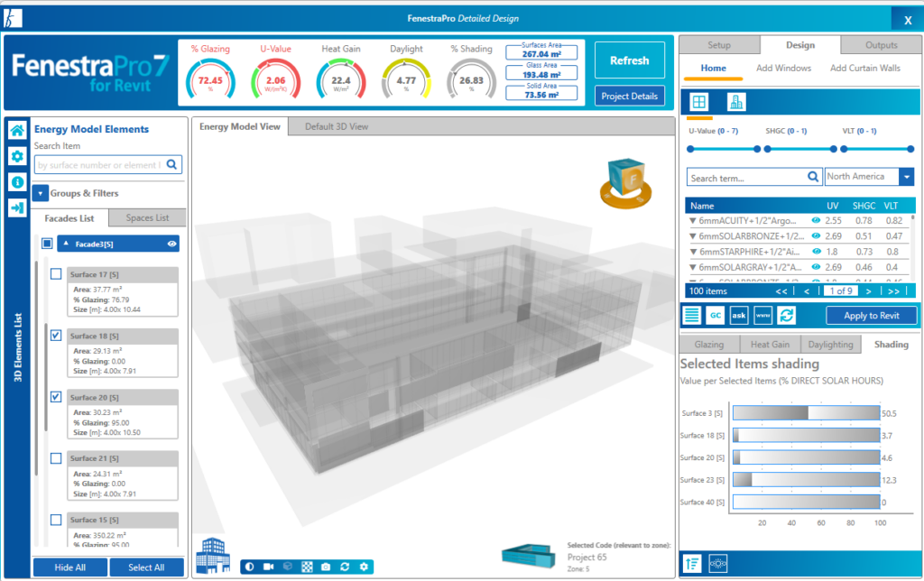
Task: Open the Add Curtain Walls tab
Action: click(865, 68)
